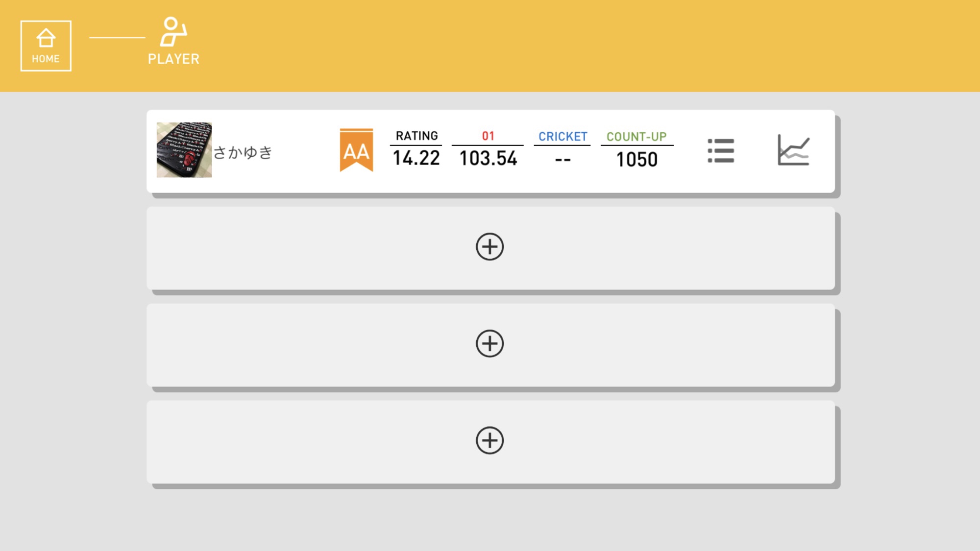
Task: Click the RATING value 14.22
Action: [x=416, y=158]
